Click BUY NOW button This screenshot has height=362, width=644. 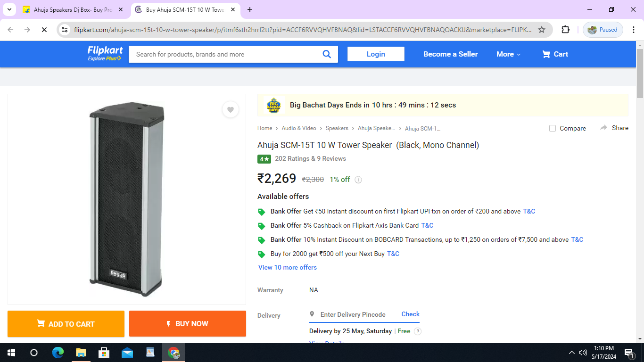tap(188, 324)
